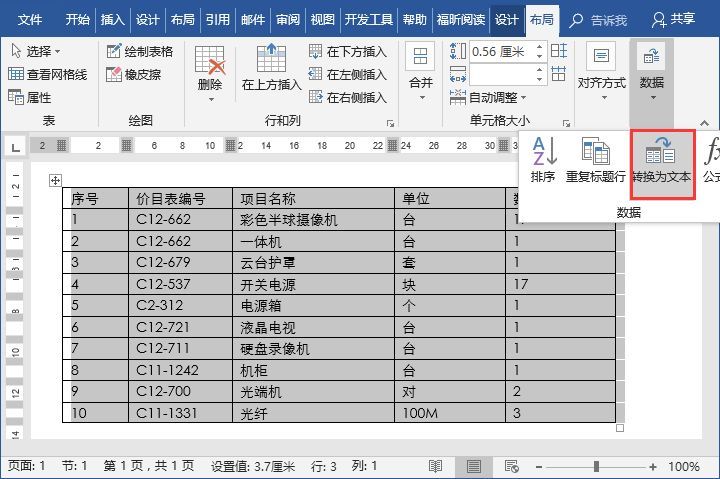Open the Data (数据) group dropdown
The image size is (720, 479).
(x=652, y=73)
